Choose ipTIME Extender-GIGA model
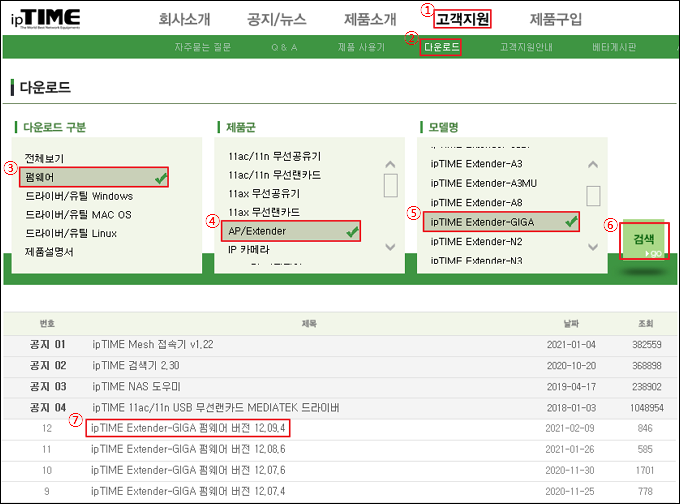The width and height of the screenshot is (680, 504). (x=501, y=222)
